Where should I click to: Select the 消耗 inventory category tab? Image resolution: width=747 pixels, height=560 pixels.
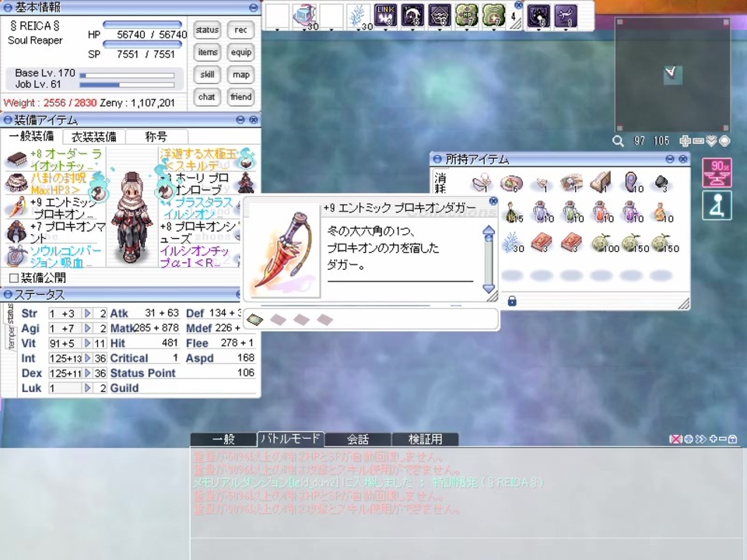[x=440, y=184]
